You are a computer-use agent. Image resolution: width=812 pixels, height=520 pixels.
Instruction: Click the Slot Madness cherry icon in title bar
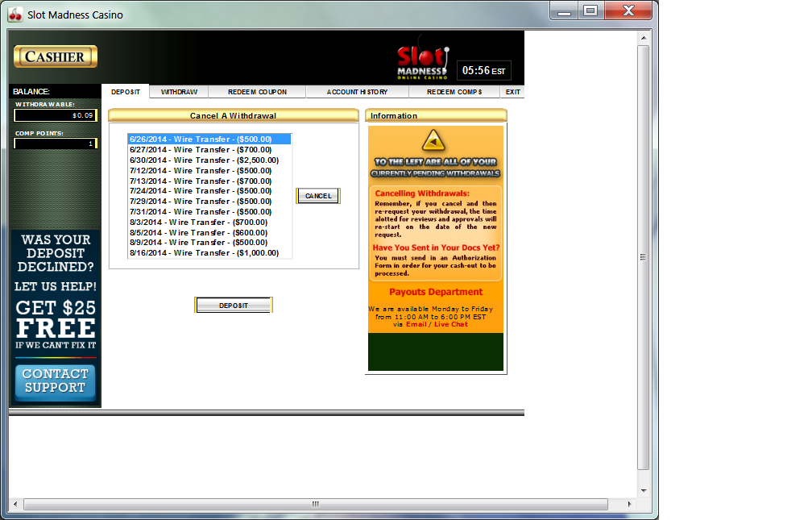[x=15, y=15]
